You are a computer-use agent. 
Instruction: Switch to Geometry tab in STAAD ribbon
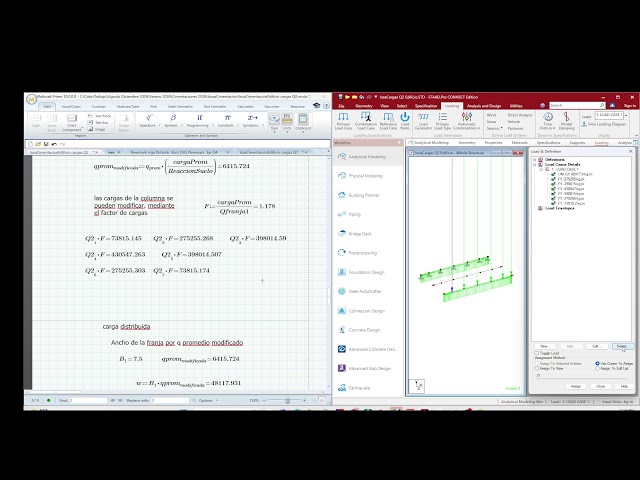coord(363,106)
